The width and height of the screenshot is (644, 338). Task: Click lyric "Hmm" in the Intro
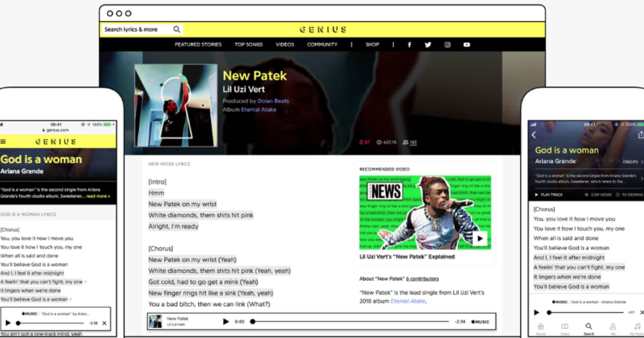point(156,193)
